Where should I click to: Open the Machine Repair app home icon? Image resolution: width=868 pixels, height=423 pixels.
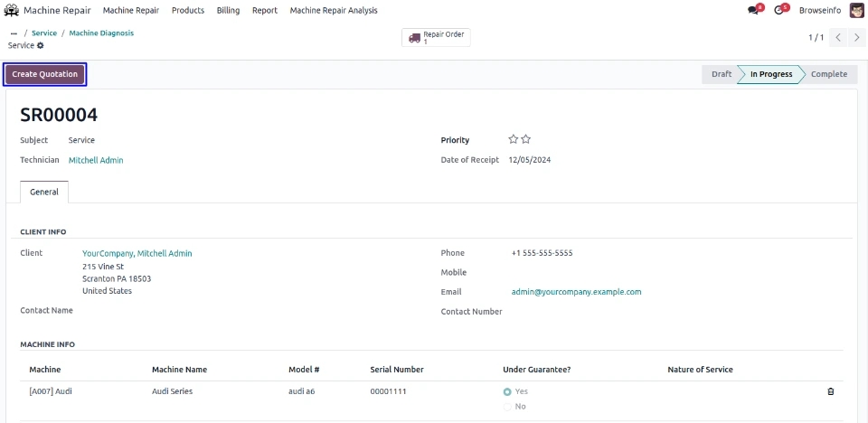click(12, 11)
